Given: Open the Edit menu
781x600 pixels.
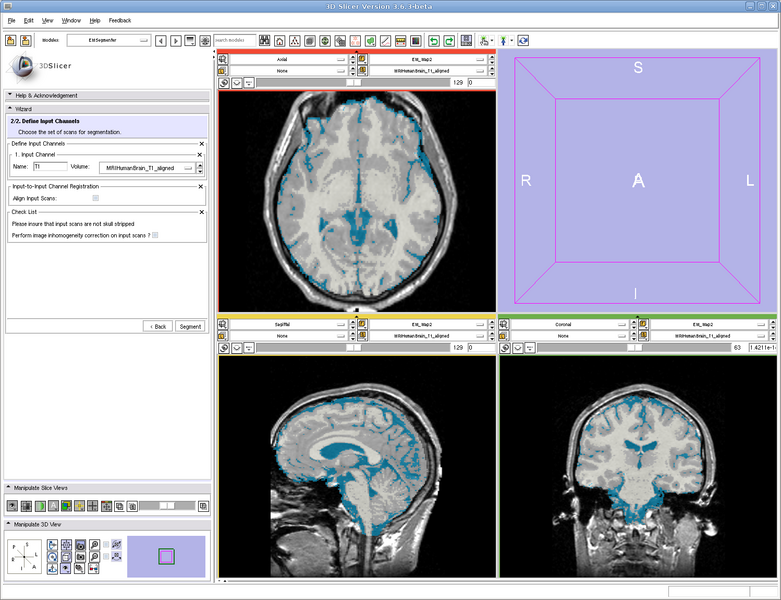Looking at the screenshot, I should (x=28, y=20).
